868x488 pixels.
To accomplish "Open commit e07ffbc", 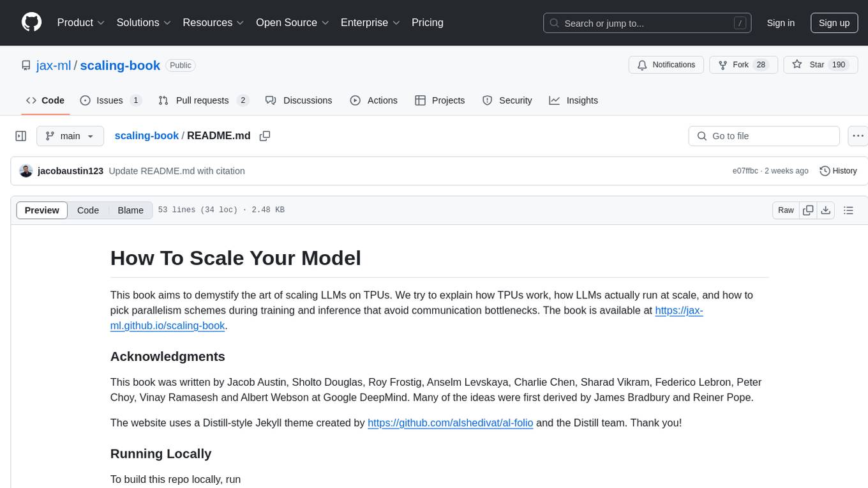I will [745, 171].
